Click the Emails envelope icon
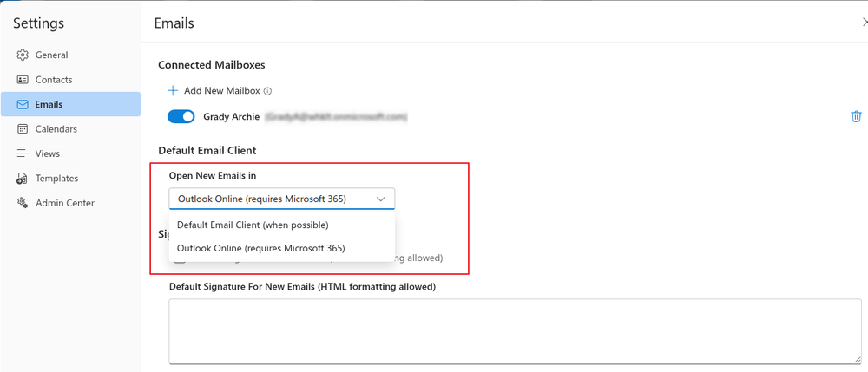 tap(23, 104)
